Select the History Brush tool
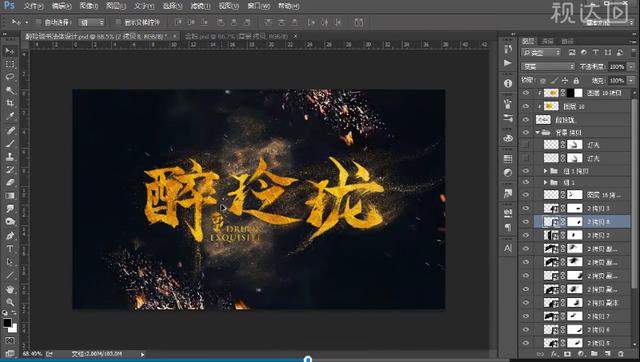Viewport: 640px width, 362px height. click(x=10, y=169)
